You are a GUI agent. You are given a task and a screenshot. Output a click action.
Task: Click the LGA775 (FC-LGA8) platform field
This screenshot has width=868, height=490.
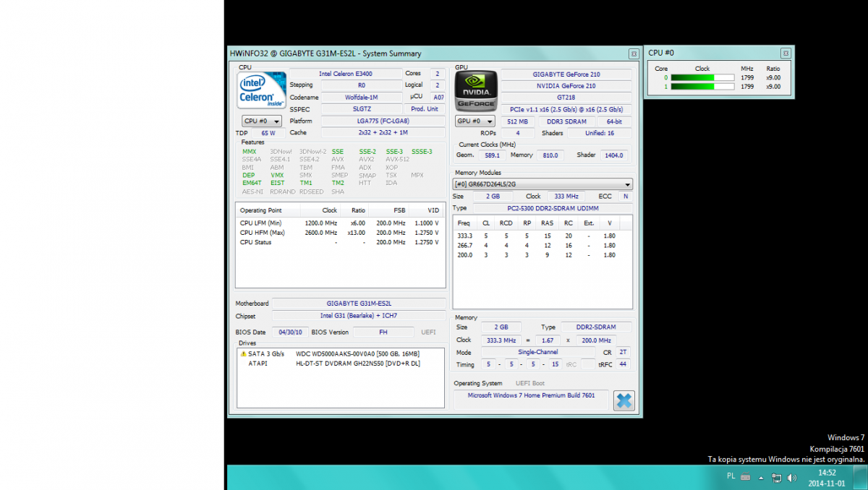tap(383, 121)
